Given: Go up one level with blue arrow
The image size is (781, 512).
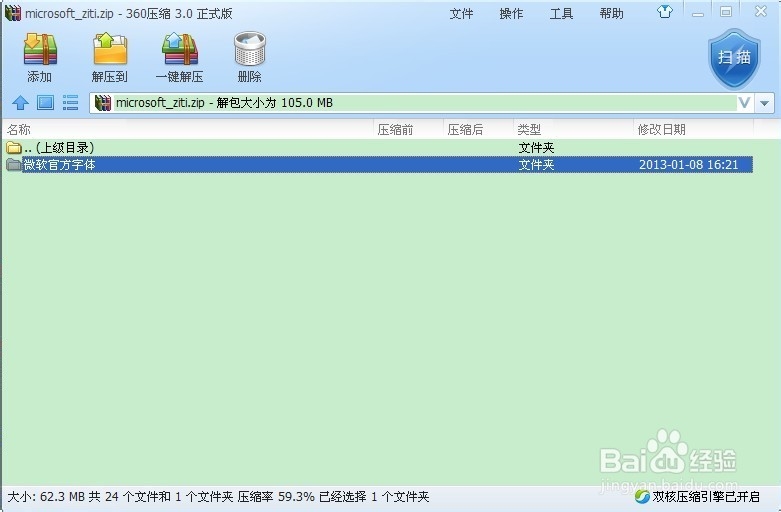Looking at the screenshot, I should [x=20, y=103].
